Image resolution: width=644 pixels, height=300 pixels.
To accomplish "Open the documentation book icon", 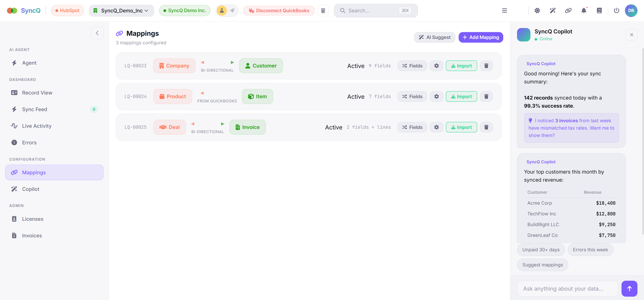I will [599, 11].
